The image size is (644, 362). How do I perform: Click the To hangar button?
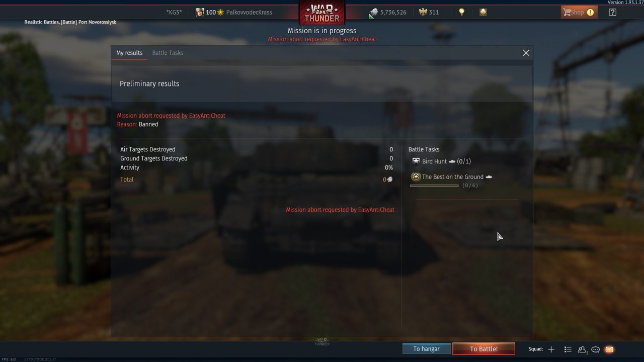[427, 349]
